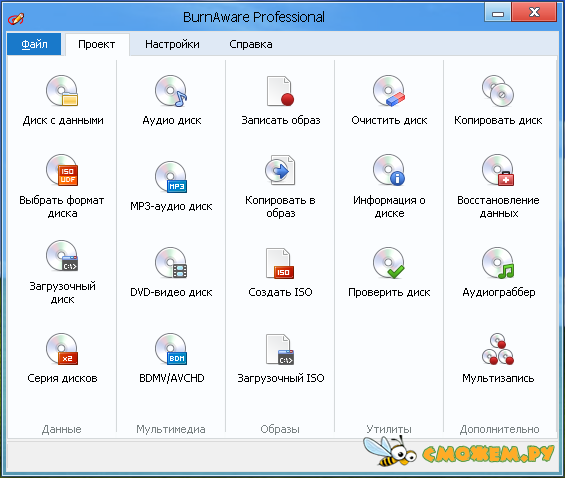
Task: Click the Данные category label
Action: (62, 429)
